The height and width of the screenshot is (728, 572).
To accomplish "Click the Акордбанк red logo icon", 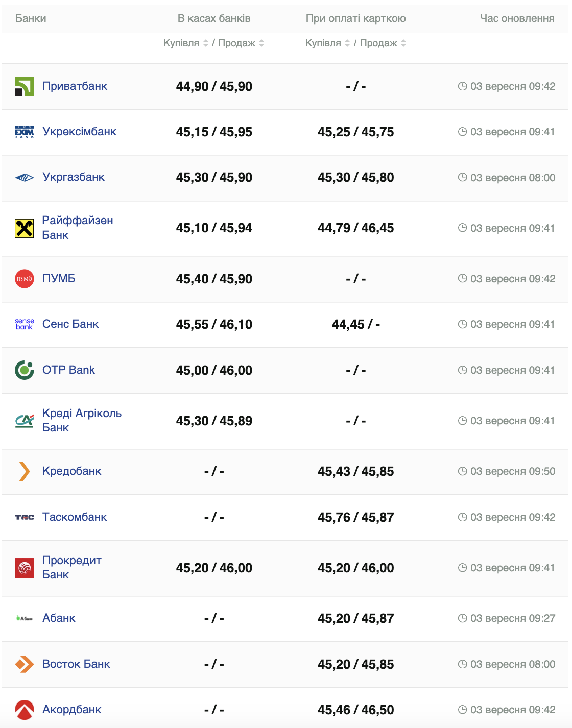I will click(25, 710).
